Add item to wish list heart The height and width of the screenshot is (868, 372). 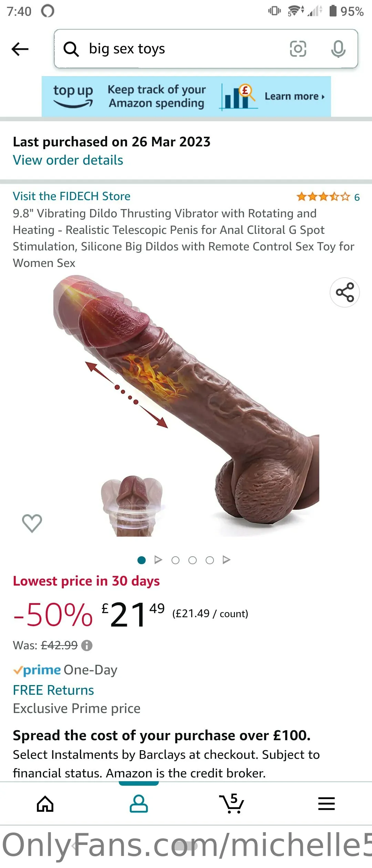point(32,523)
